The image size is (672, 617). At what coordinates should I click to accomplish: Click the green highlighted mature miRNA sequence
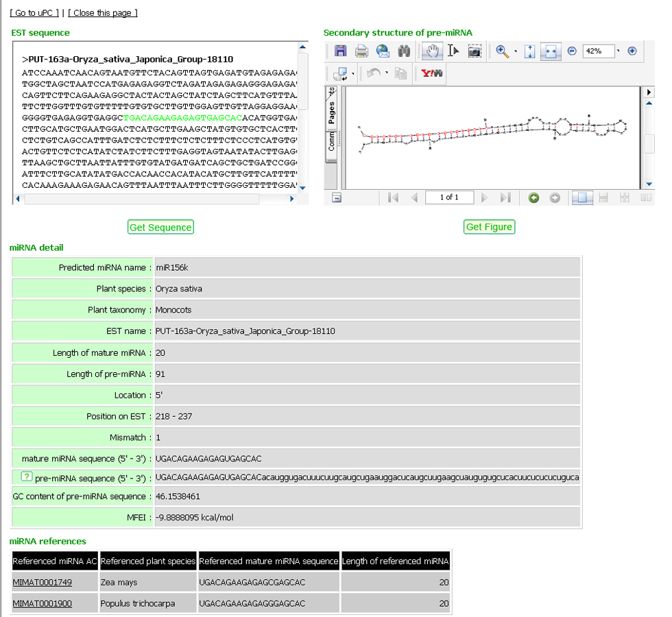(182, 117)
